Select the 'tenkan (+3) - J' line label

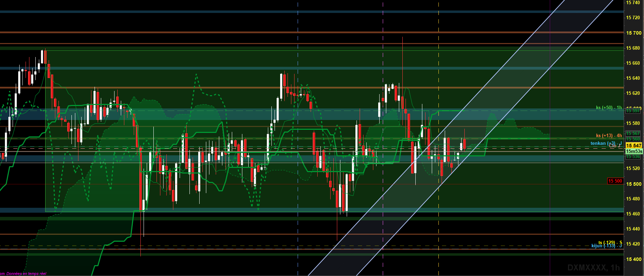coord(606,143)
